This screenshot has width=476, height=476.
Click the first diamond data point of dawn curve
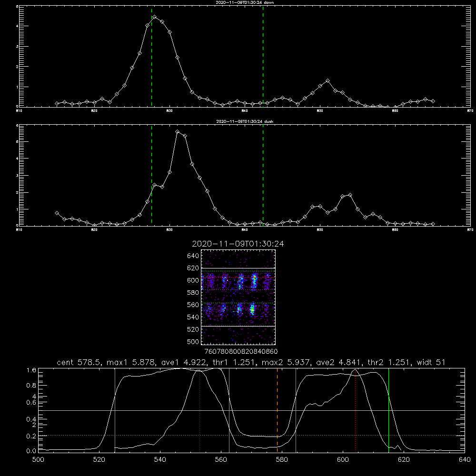(57, 103)
